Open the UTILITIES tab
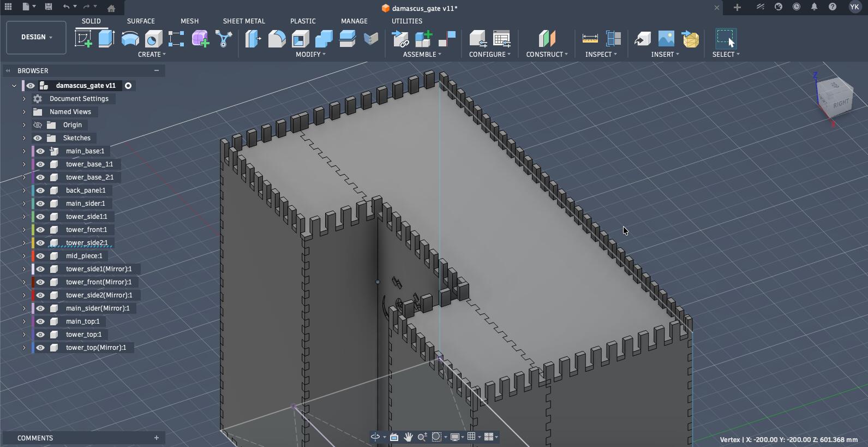 pos(406,21)
